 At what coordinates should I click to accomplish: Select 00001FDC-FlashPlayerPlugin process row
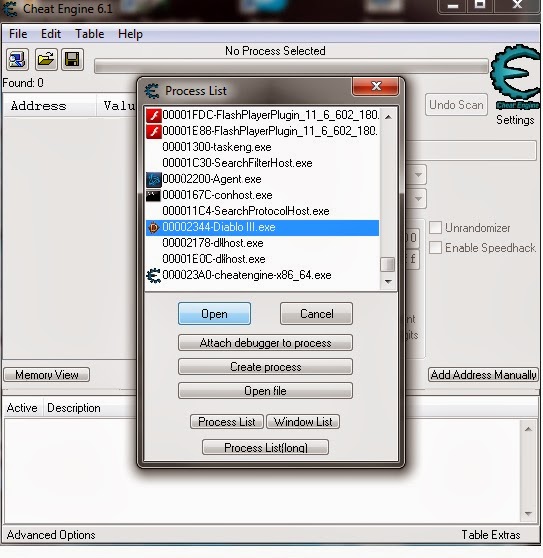(x=262, y=115)
